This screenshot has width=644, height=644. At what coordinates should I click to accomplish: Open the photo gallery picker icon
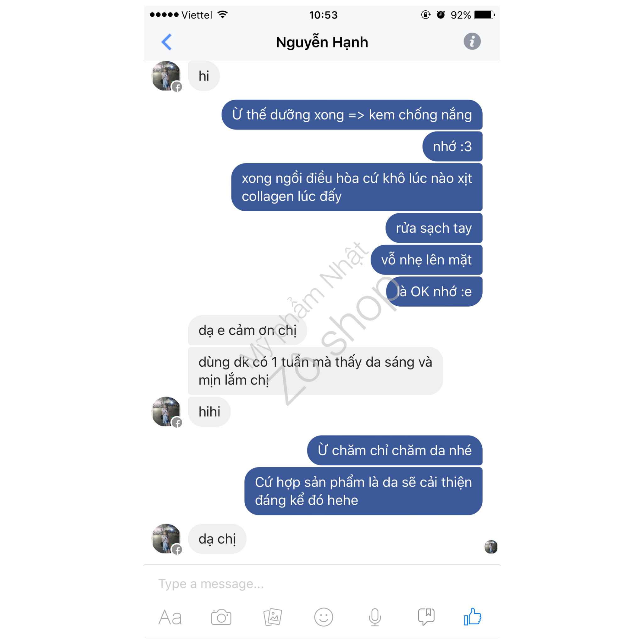[x=273, y=617]
